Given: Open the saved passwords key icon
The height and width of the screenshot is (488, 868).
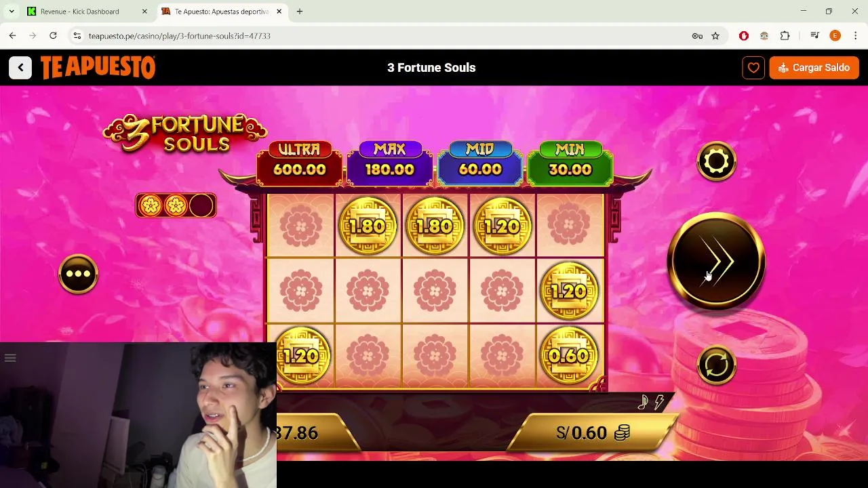Looking at the screenshot, I should click(x=697, y=36).
